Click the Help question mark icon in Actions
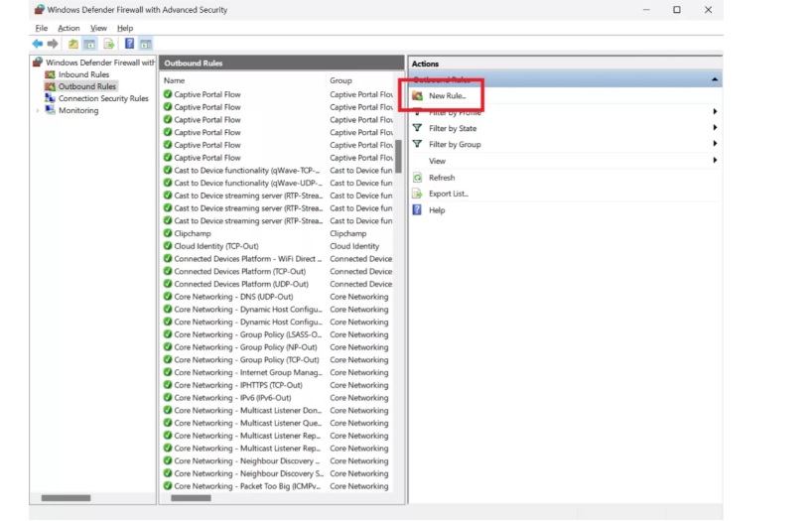 [x=417, y=209]
